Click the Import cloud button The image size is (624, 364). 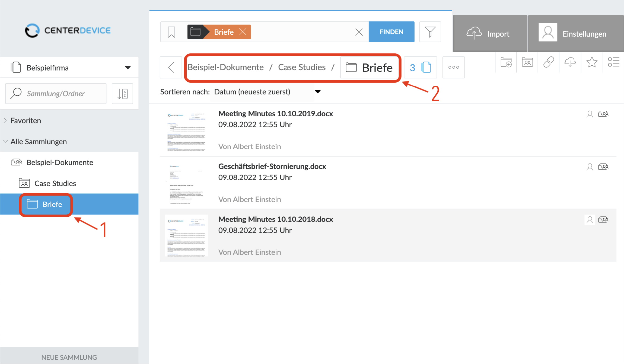[490, 33]
